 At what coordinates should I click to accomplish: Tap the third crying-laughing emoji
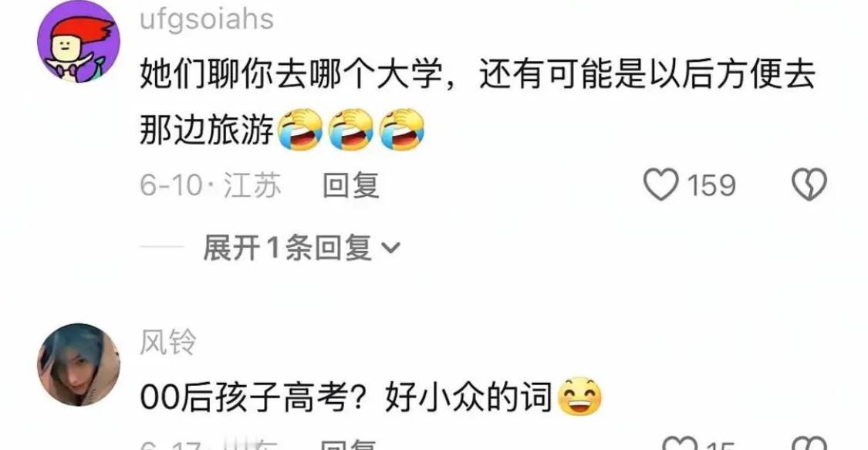click(402, 130)
